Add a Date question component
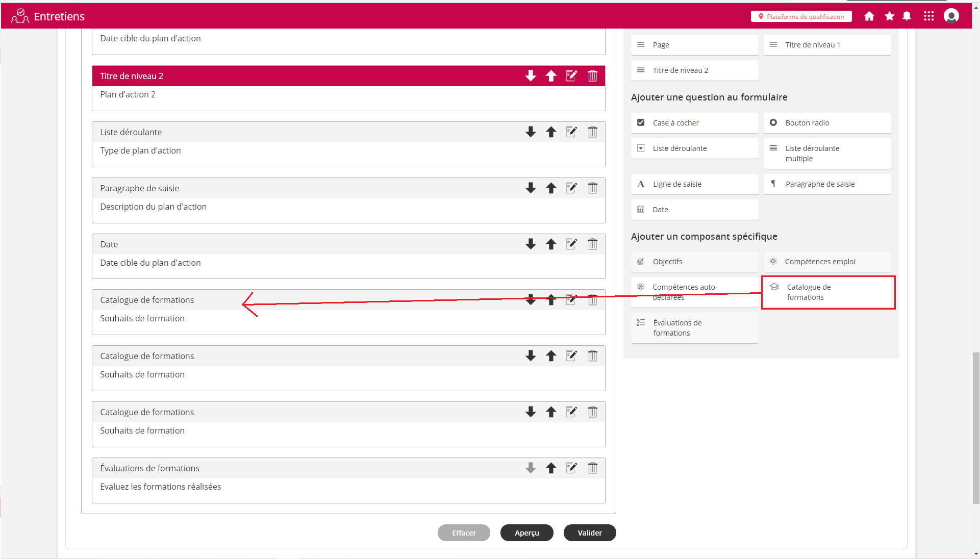The image size is (980, 559). pyautogui.click(x=694, y=210)
